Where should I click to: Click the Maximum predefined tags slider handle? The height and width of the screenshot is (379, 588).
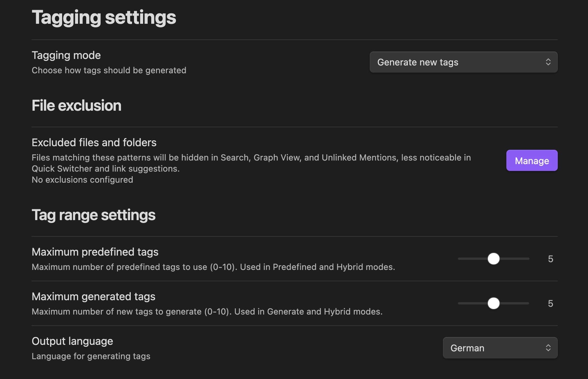(493, 259)
